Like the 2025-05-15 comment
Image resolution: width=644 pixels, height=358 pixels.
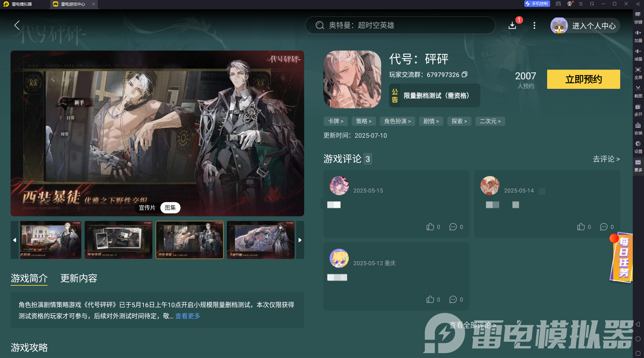tap(430, 227)
